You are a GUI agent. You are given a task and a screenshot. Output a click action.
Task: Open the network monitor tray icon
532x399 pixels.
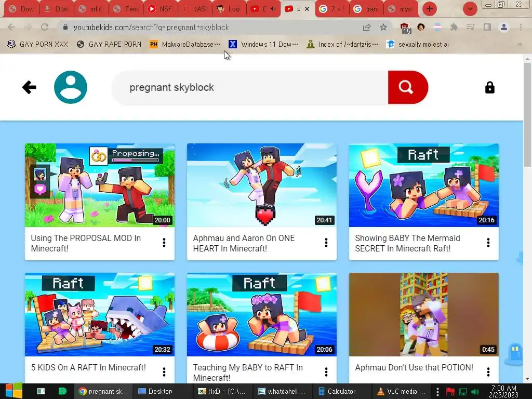point(463,392)
